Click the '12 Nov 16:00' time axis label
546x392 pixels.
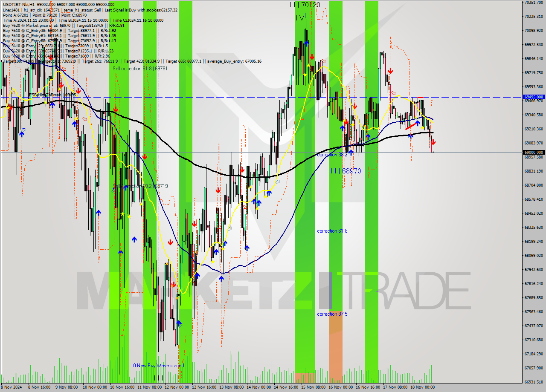click(x=204, y=387)
